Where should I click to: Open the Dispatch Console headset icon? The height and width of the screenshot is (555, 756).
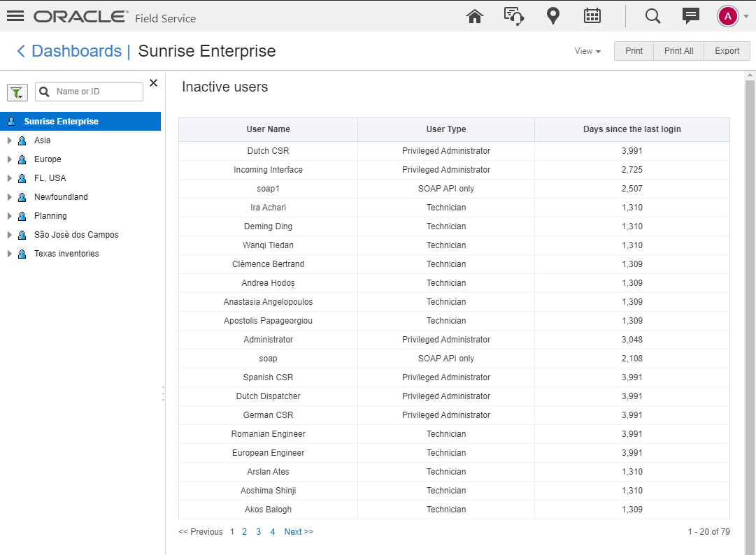514,16
